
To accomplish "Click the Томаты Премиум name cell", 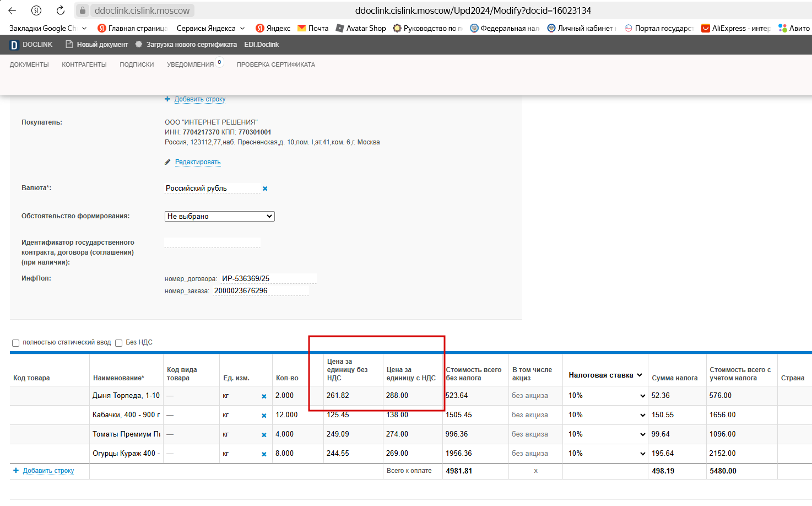I will pos(126,434).
